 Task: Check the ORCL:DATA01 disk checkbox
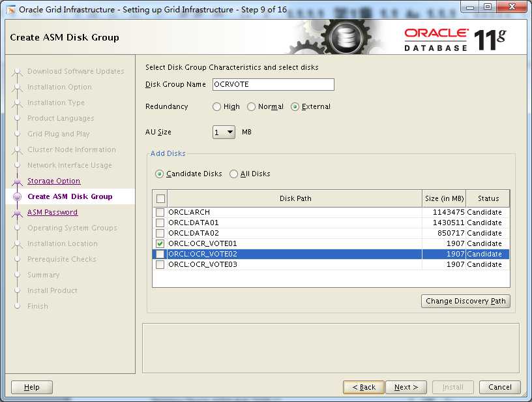coord(160,223)
